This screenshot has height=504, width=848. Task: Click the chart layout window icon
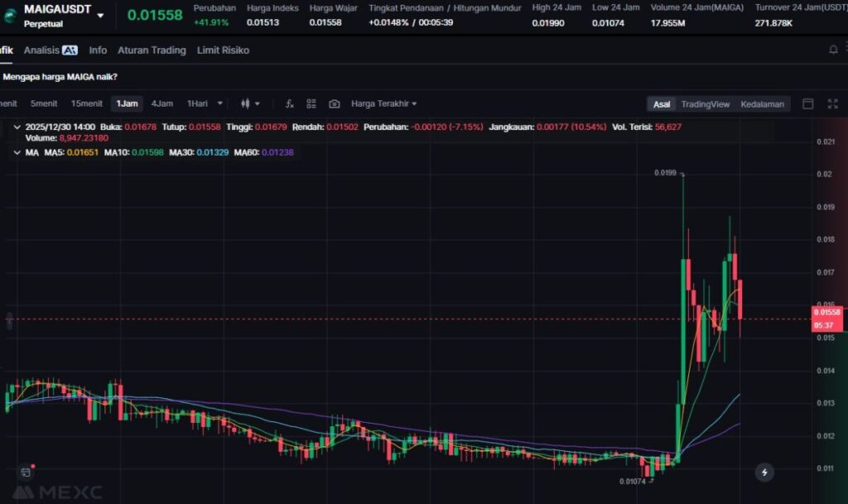808,103
